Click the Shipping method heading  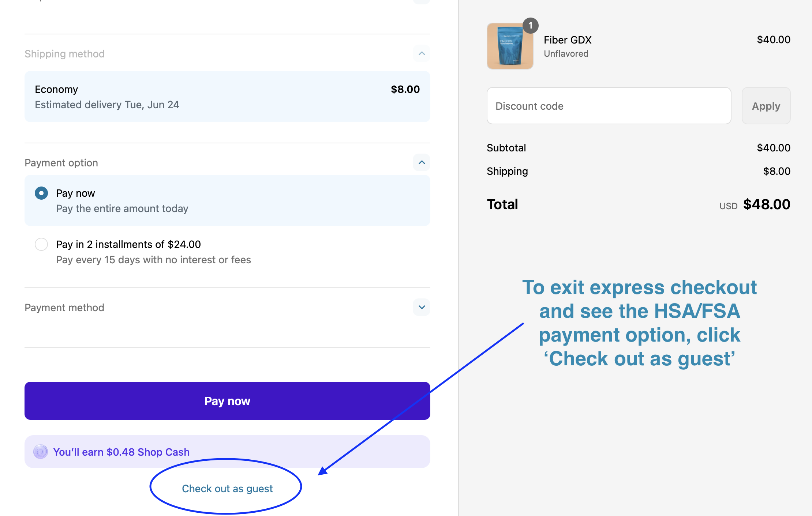tap(64, 54)
